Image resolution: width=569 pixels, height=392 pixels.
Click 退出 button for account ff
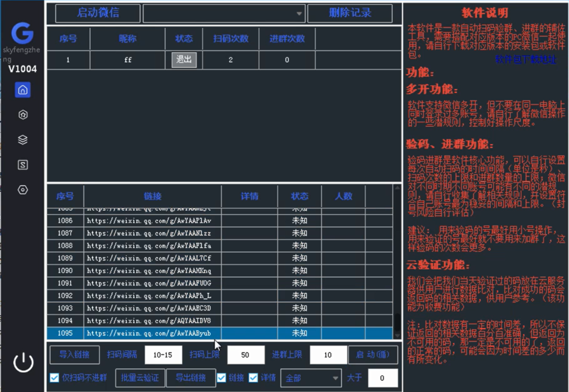(x=184, y=59)
